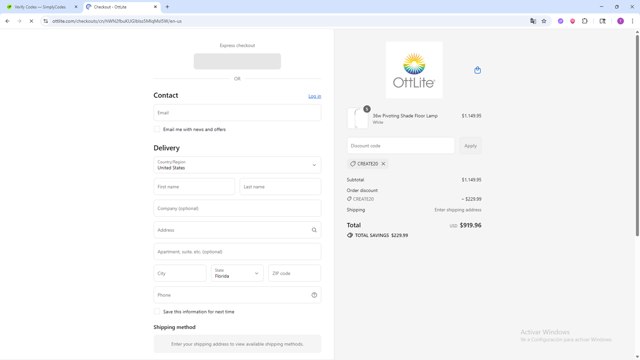Click the Log in link

(314, 96)
